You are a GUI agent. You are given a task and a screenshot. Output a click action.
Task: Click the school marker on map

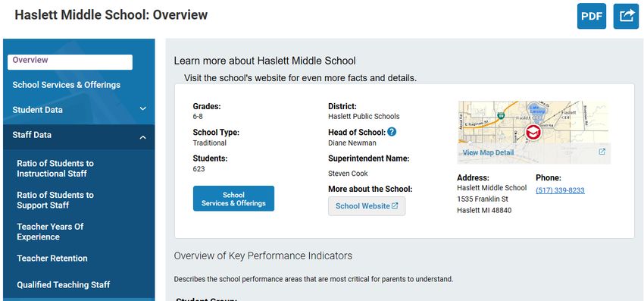(x=533, y=132)
